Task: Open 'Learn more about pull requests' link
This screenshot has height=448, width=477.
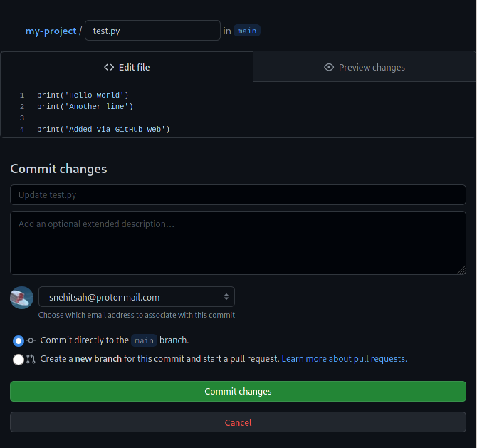Action: [x=344, y=359]
